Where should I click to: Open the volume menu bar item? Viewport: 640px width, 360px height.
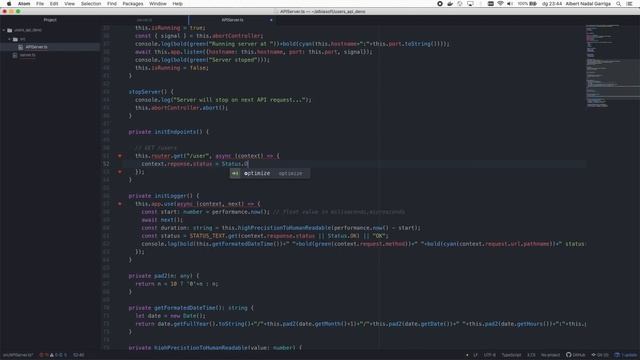510,4
